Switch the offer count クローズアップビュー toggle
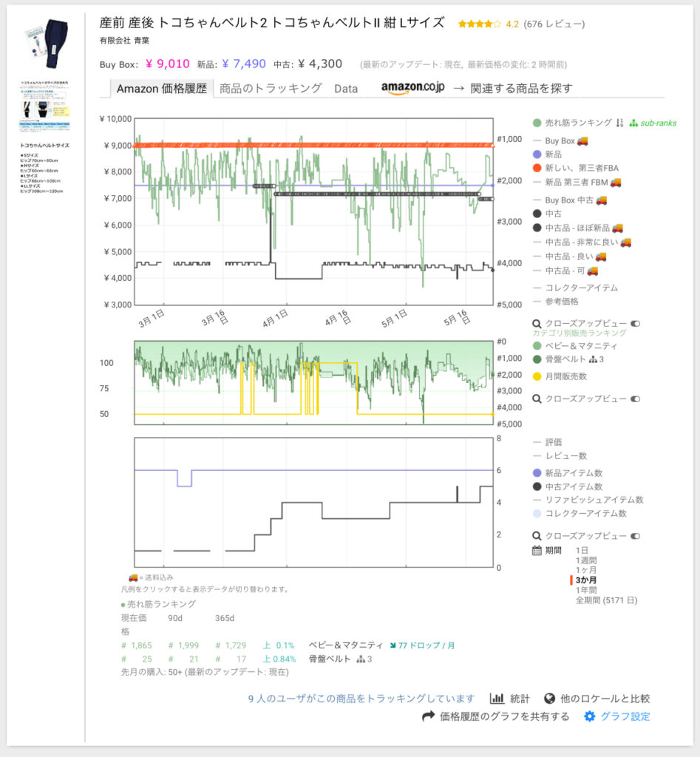This screenshot has height=757, width=700. coord(635,536)
